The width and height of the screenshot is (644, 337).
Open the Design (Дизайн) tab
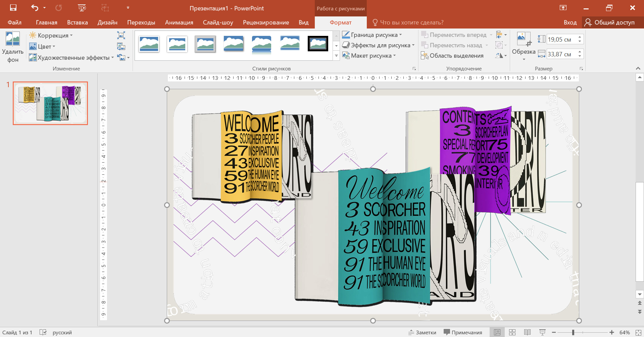[x=107, y=22]
